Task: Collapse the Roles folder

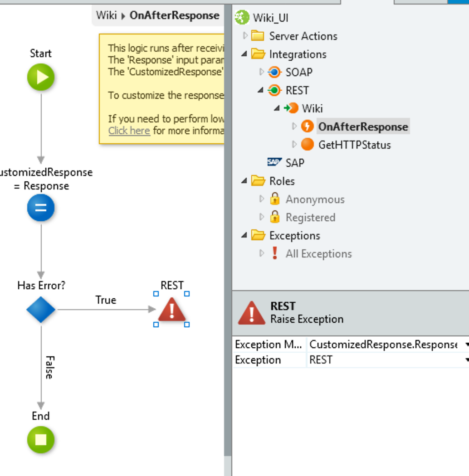Action: click(244, 181)
